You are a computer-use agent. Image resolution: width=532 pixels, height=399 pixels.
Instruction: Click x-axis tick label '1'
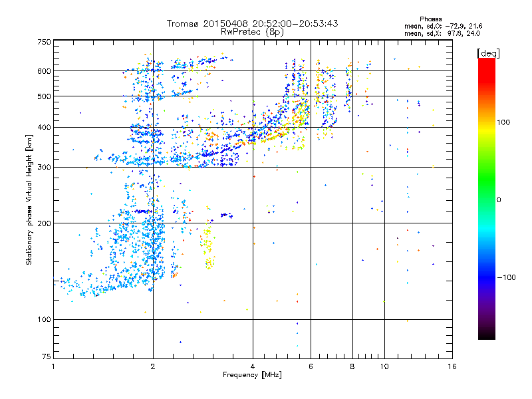53,366
